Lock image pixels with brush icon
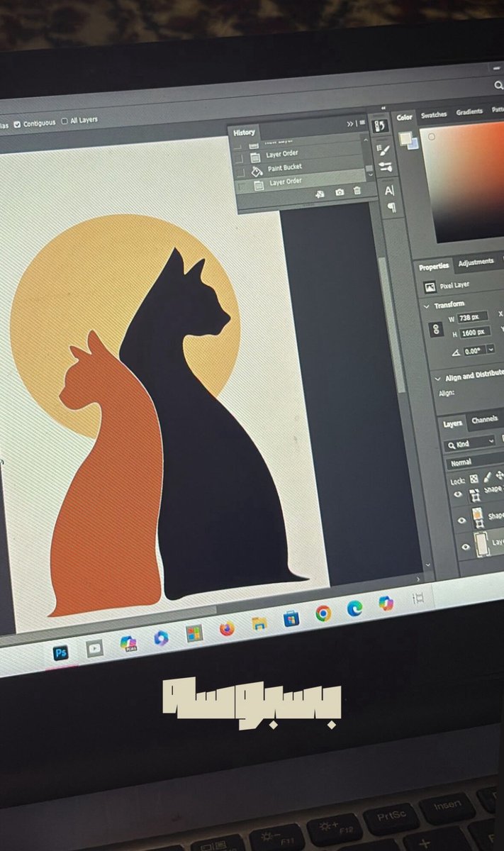 tap(488, 477)
